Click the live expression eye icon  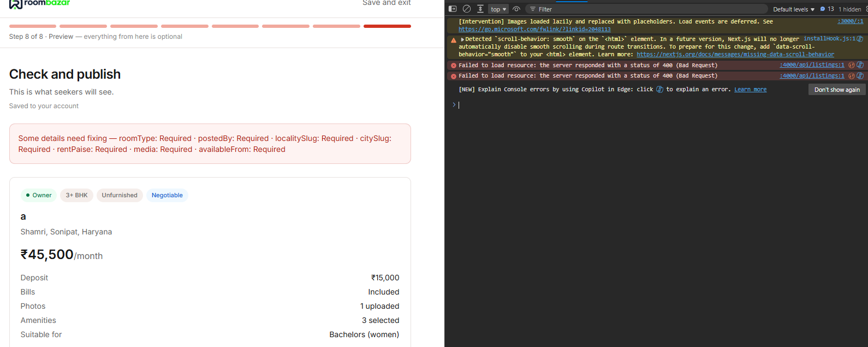[x=516, y=9]
